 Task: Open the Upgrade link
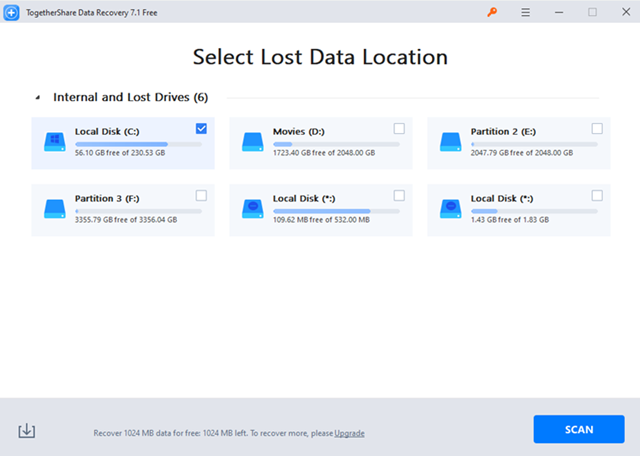pos(349,433)
